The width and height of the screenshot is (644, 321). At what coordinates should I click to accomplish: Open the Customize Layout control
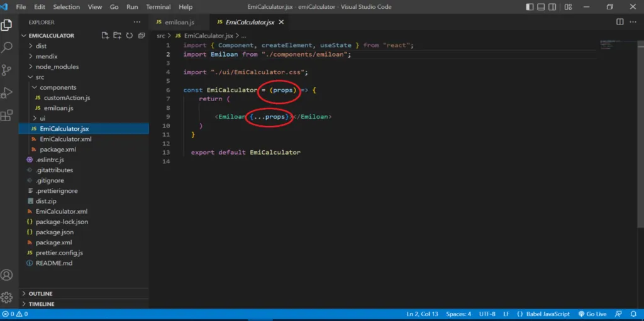[x=568, y=6]
